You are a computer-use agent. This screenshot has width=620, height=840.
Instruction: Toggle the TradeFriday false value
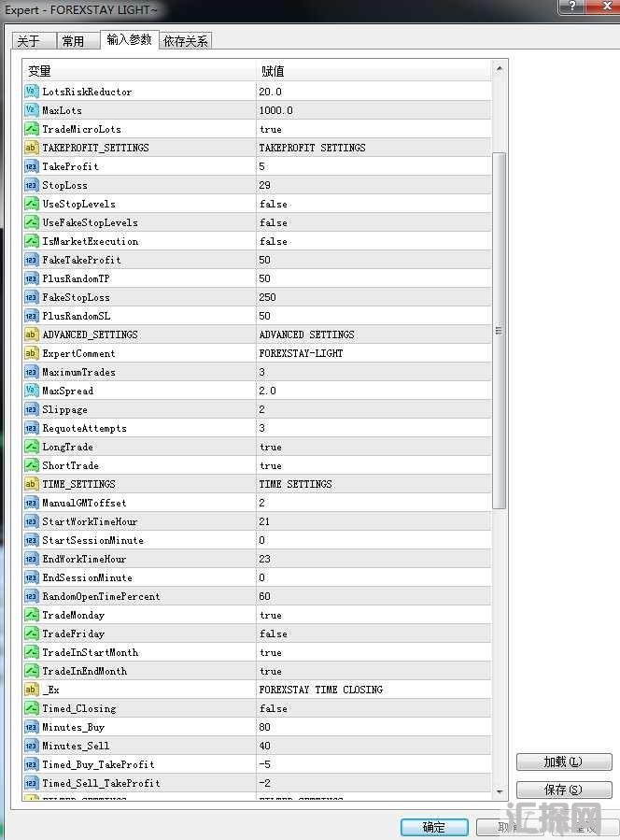pos(373,634)
